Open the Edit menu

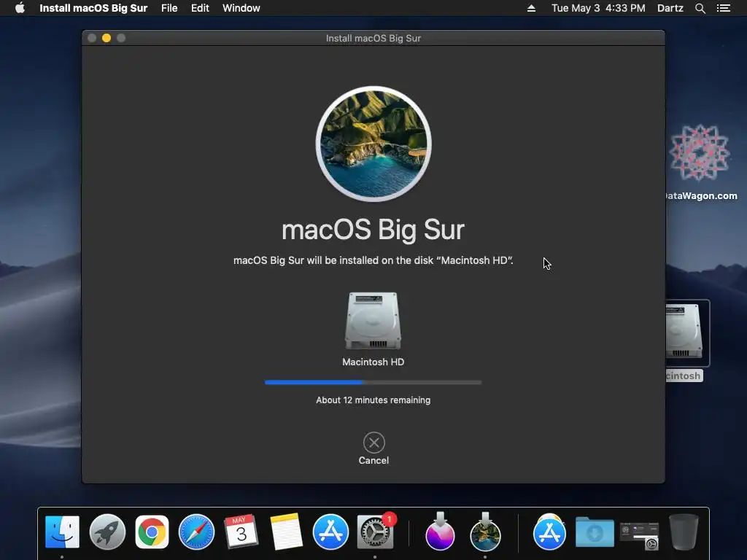point(200,8)
